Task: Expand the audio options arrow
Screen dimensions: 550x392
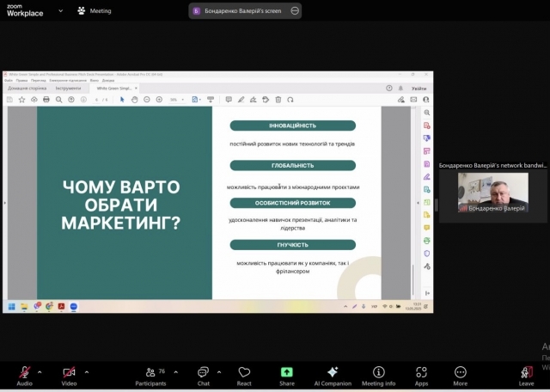Action: 40,371
